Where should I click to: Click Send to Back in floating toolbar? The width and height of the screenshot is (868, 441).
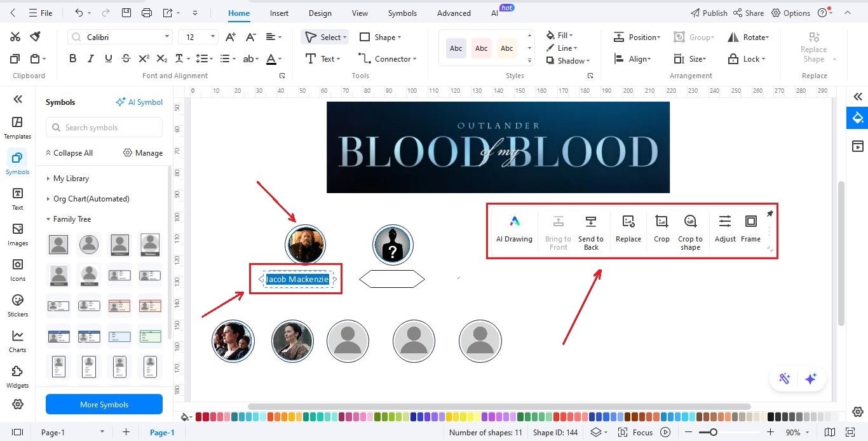[591, 233]
